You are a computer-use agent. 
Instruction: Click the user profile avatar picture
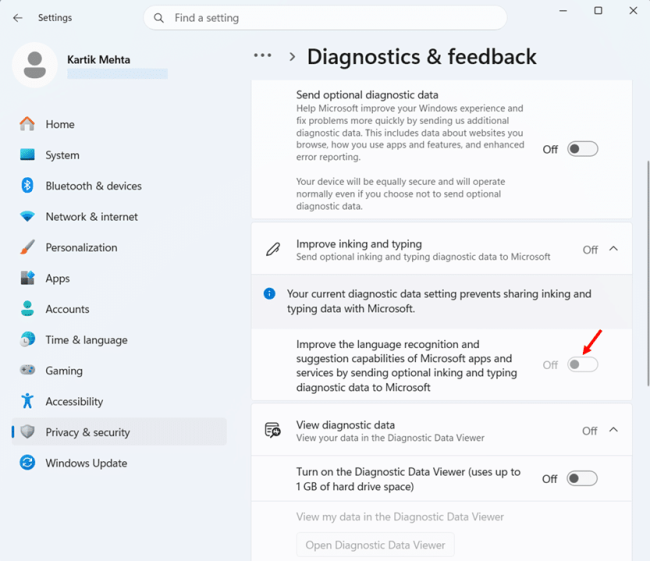35,65
